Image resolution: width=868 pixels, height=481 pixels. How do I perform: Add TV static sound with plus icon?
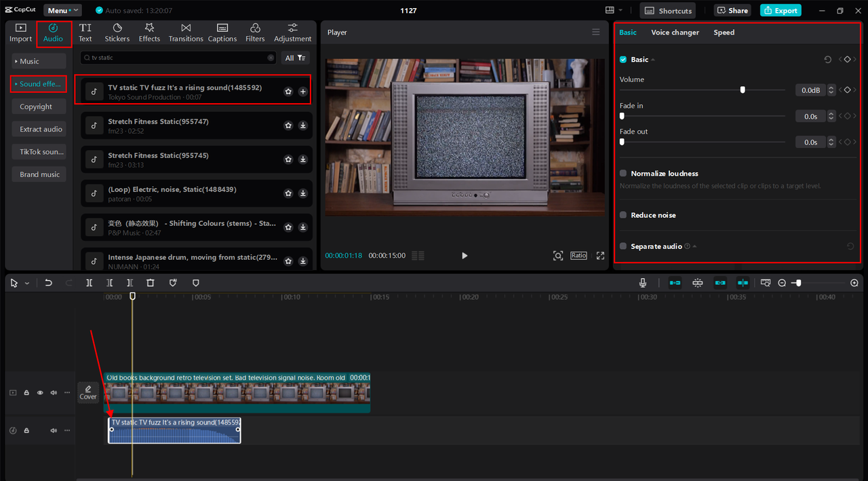coord(302,92)
